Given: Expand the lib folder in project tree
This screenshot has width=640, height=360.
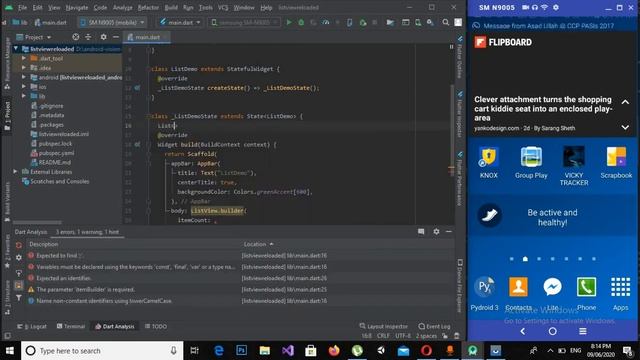Looking at the screenshot, I should click(24, 96).
